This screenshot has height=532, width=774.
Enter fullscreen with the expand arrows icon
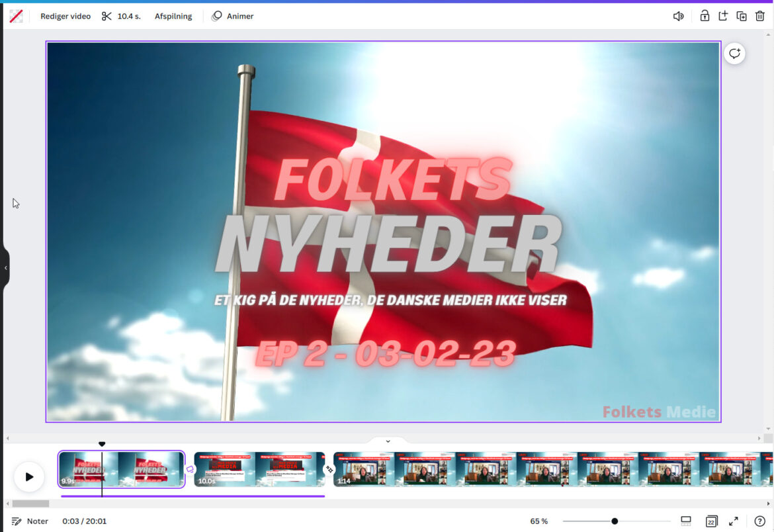click(x=734, y=521)
